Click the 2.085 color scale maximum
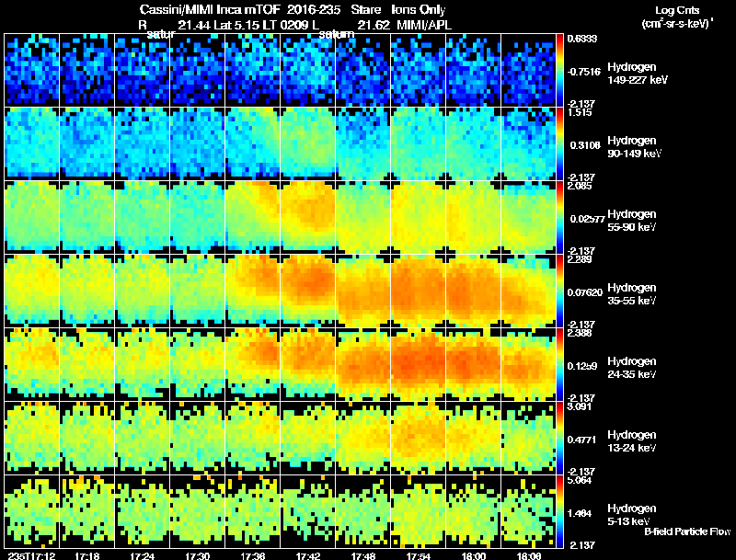This screenshot has width=736, height=560. (580, 186)
